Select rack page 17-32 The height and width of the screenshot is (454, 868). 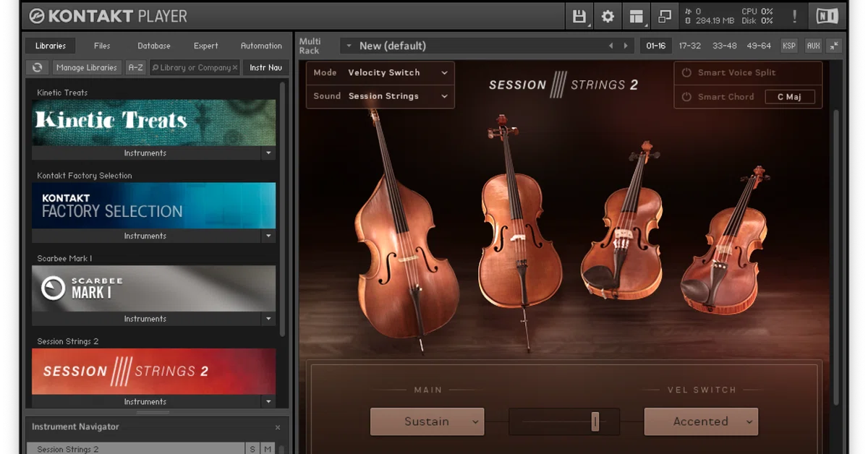690,46
